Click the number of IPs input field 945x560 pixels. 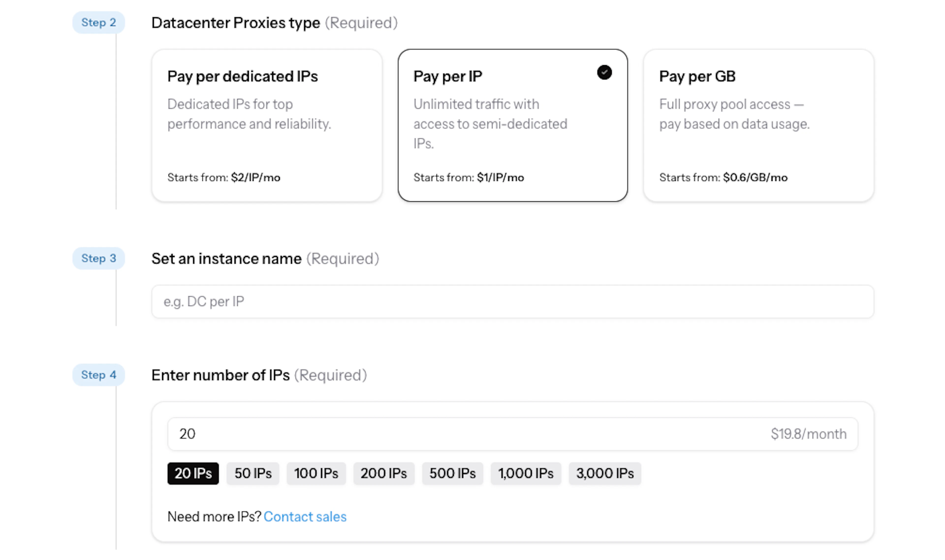[x=513, y=434]
